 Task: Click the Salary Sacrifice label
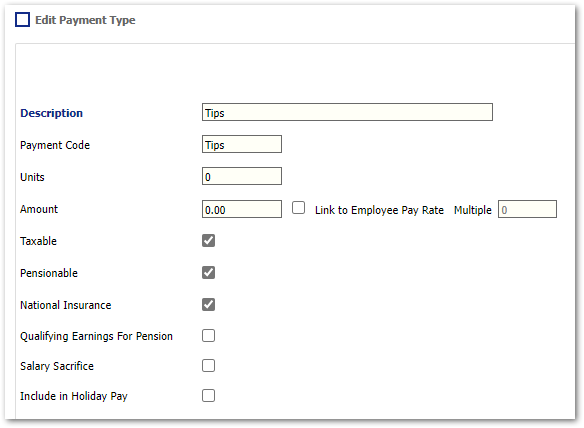pos(57,366)
